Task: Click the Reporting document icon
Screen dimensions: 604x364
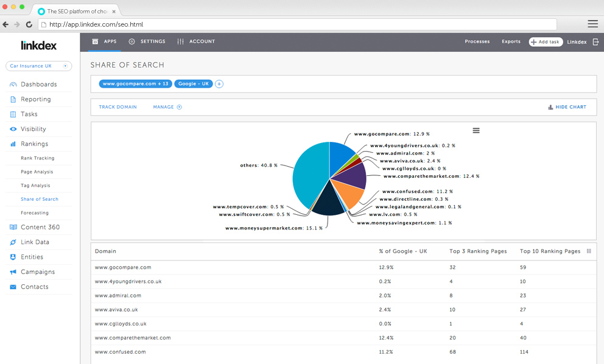Action: click(x=13, y=99)
